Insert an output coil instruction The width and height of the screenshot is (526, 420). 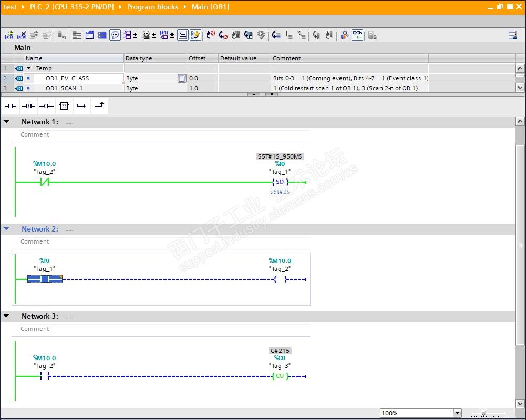[46, 106]
